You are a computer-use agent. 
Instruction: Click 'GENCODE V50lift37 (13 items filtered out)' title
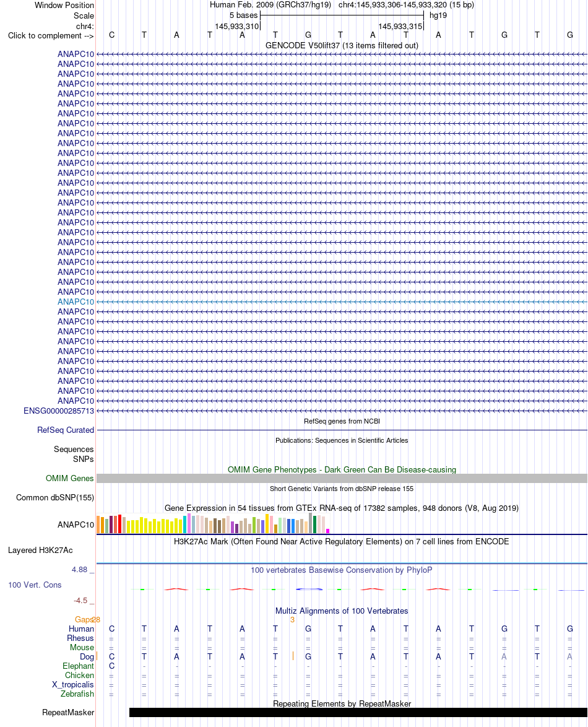342,45
